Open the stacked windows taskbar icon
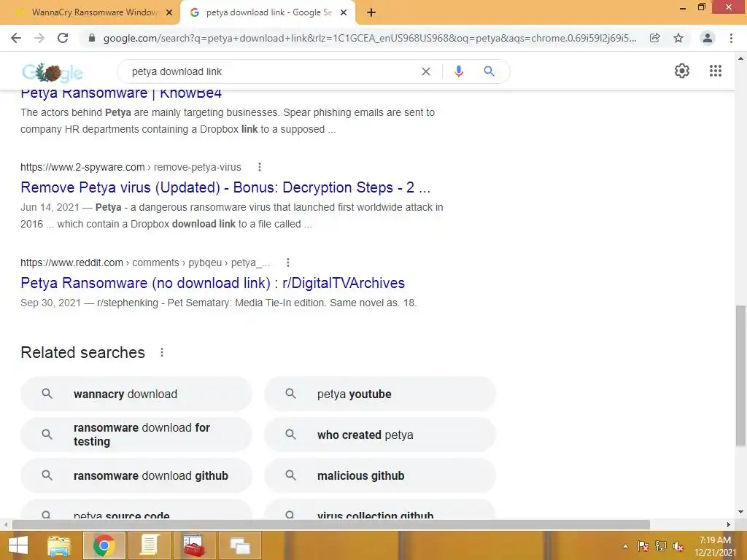Image resolution: width=747 pixels, height=560 pixels. [239, 545]
